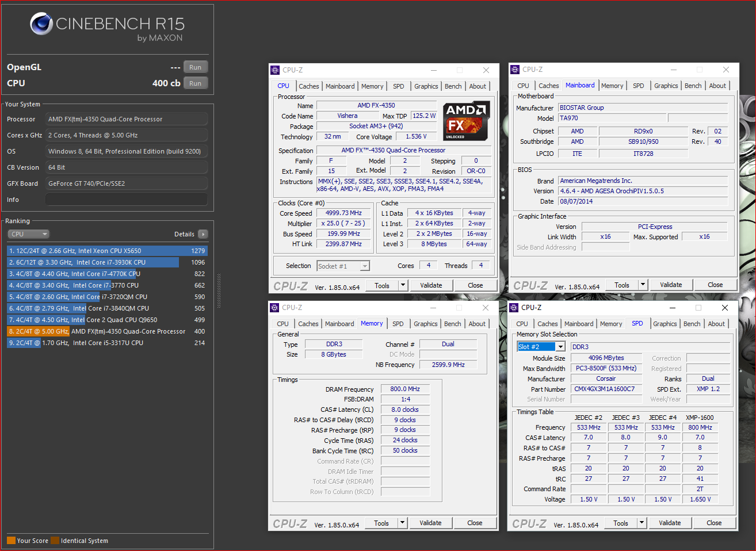The width and height of the screenshot is (756, 551).
Task: Click the GFX Board GeForce GT 740 field
Action: tap(127, 183)
